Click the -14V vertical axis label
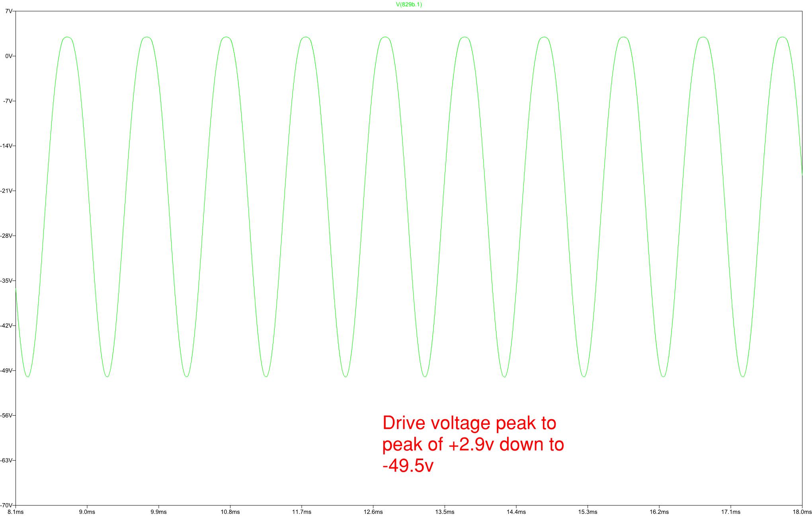812x525 pixels. [6, 146]
